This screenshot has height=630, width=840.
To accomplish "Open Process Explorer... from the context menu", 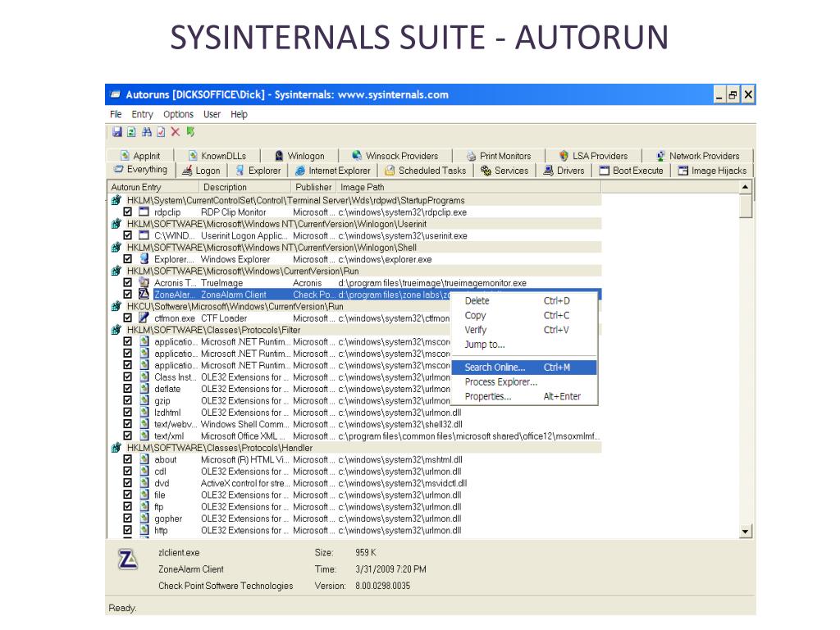I will click(x=524, y=381).
